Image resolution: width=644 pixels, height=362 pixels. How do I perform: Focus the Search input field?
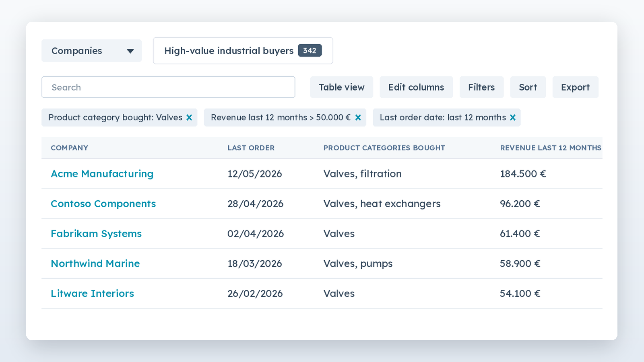tap(168, 87)
